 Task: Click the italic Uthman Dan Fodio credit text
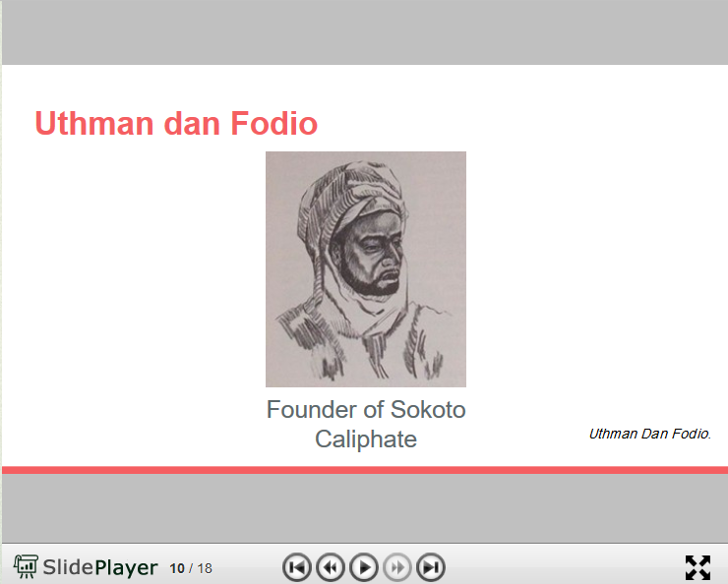(650, 434)
